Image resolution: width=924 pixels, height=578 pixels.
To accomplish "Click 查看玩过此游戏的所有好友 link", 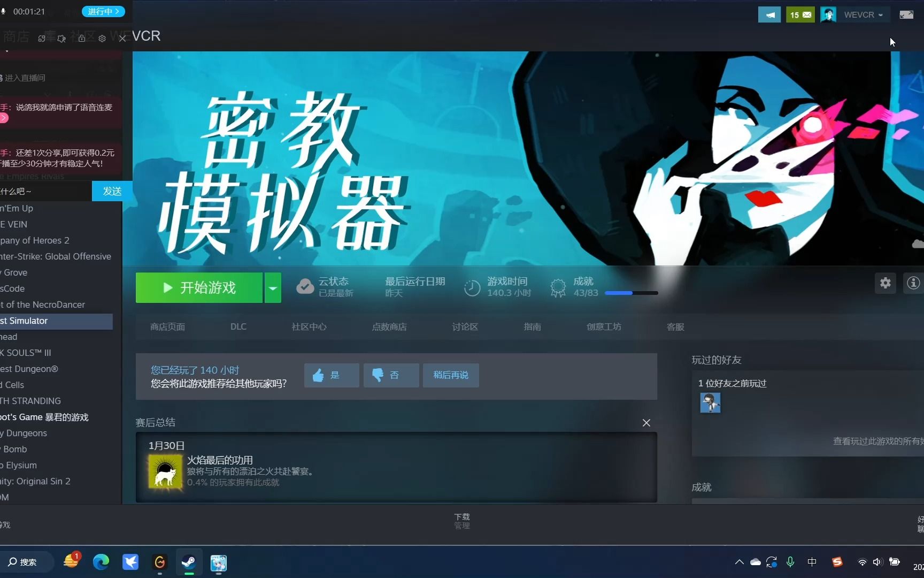I will coord(879,441).
